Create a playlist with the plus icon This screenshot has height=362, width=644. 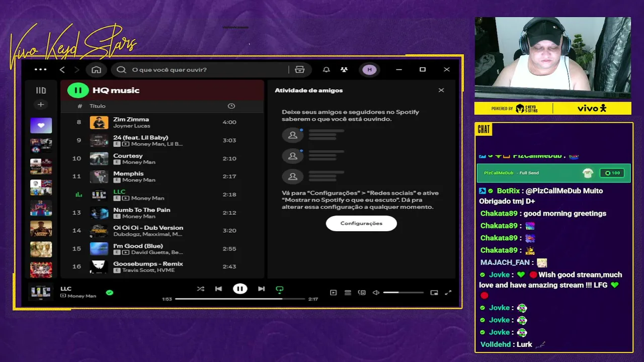pos(41,105)
